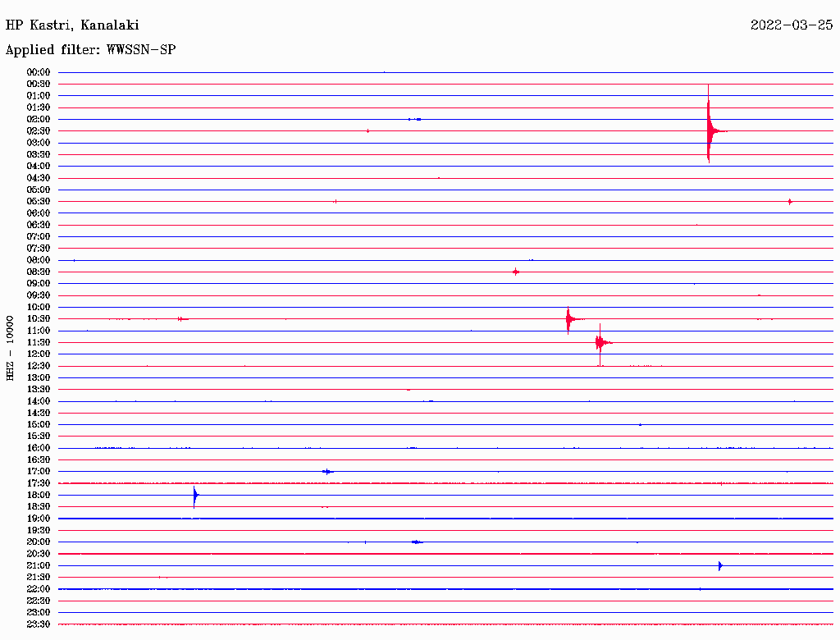Click the 00:00 time label
The image size is (840, 640).
pyautogui.click(x=39, y=72)
